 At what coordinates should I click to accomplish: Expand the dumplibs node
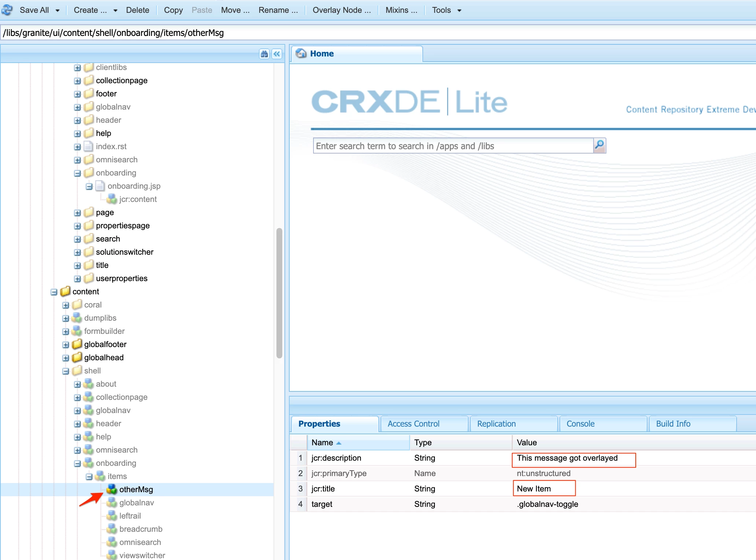pos(66,318)
